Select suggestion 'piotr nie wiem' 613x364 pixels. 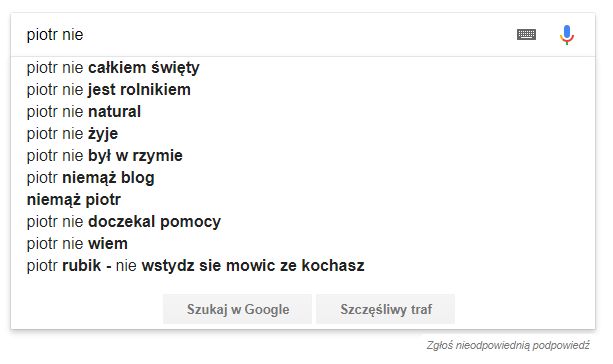[x=303, y=244]
